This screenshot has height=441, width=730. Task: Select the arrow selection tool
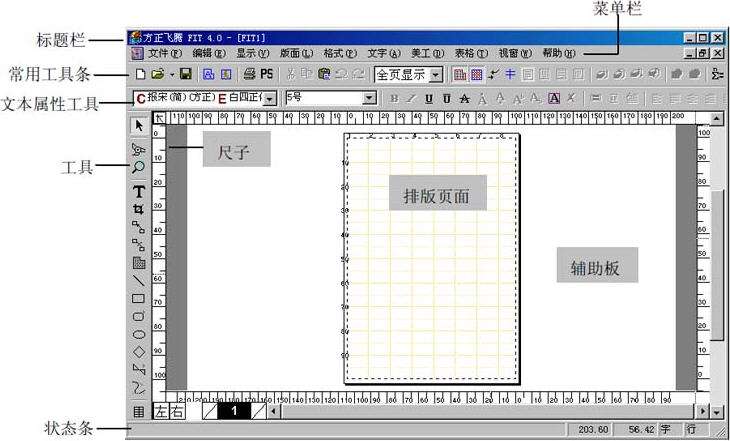139,126
